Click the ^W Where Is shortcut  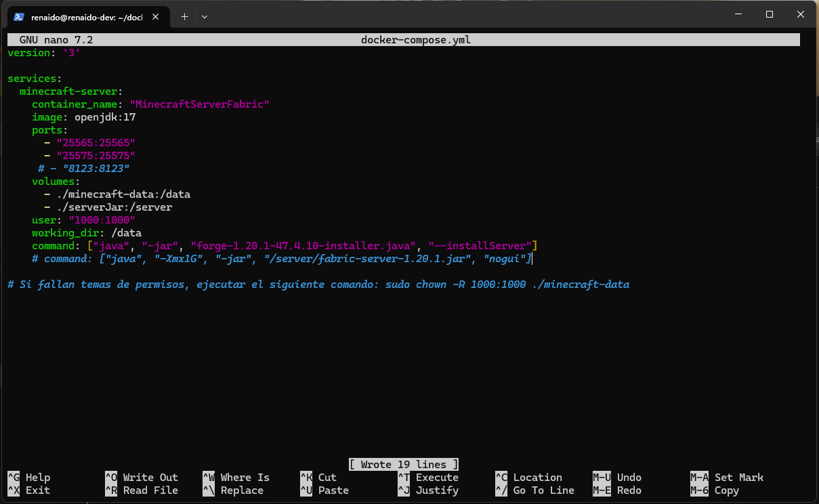pyautogui.click(x=236, y=478)
